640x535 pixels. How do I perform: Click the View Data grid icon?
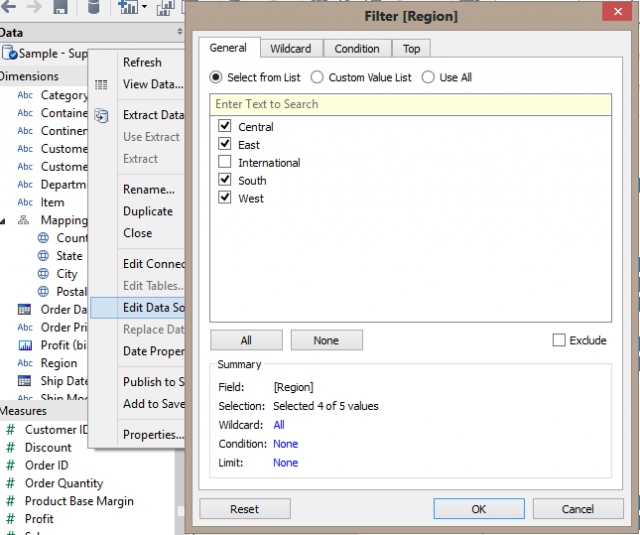point(101,84)
